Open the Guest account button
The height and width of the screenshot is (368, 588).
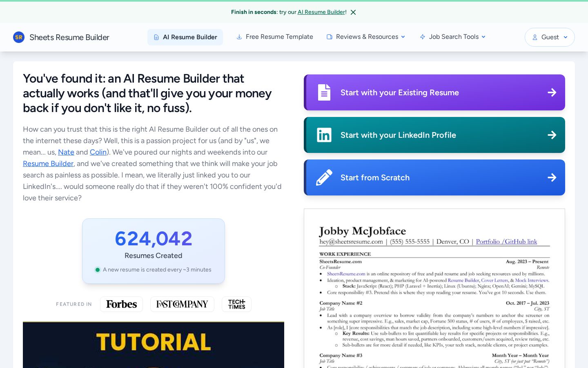pos(550,37)
